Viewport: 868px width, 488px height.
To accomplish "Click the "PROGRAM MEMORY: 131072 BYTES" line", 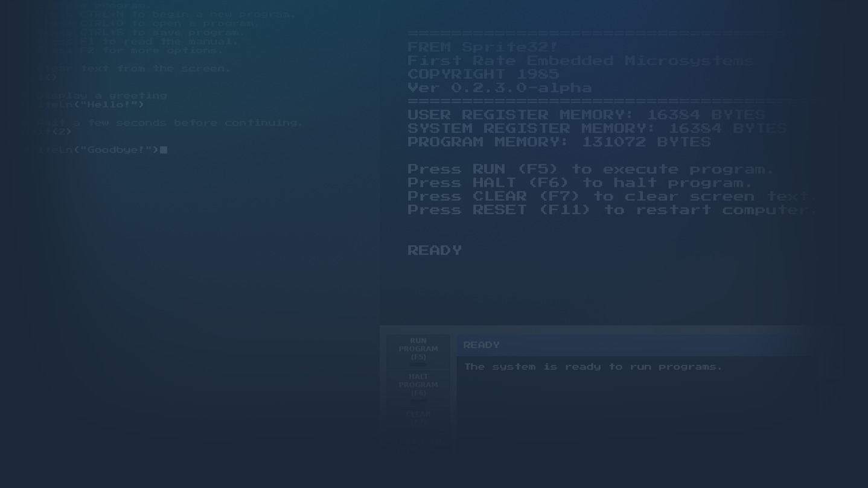I will click(x=559, y=142).
